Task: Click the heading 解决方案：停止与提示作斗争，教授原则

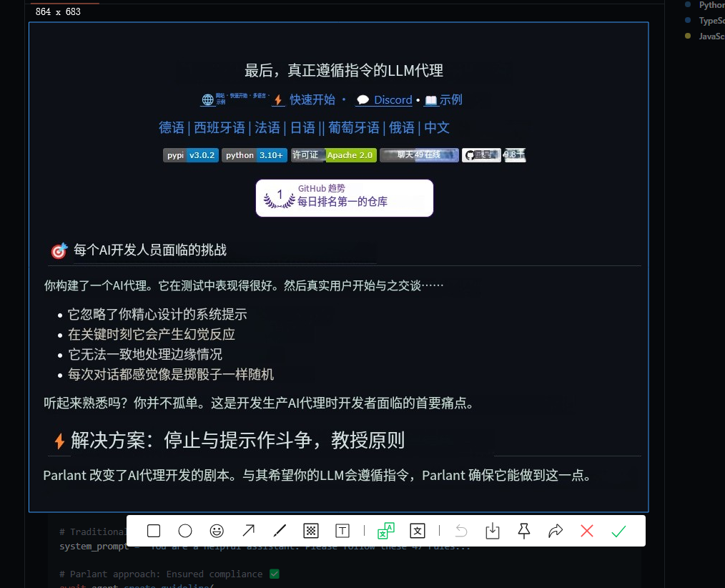Action: (x=237, y=440)
